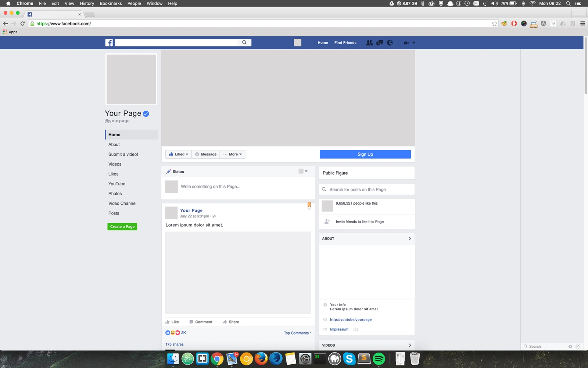Screen dimensions: 588x368
Task: Click the love reaction icon under the post
Action: 178,332
